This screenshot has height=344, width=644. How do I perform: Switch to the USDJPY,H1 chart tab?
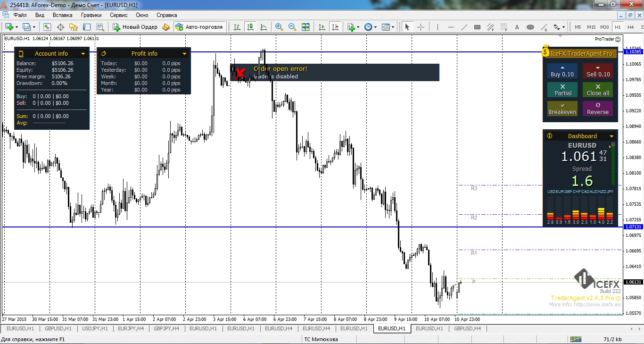tap(94, 328)
